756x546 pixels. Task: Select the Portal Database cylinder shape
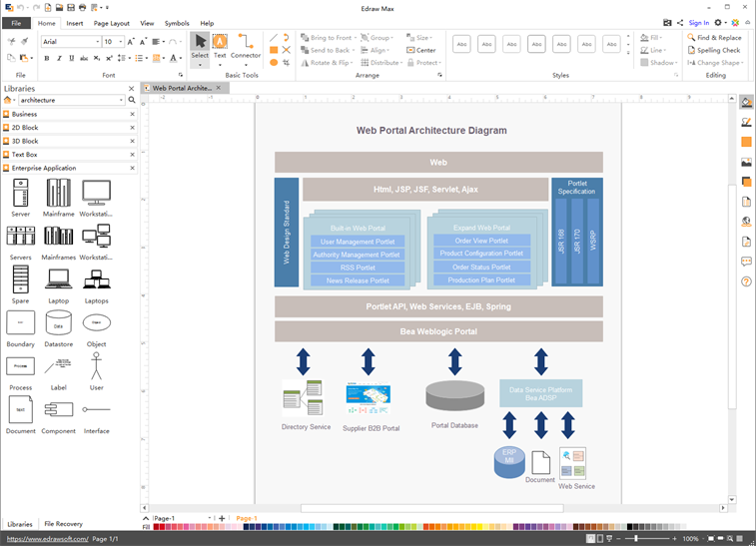pyautogui.click(x=454, y=395)
